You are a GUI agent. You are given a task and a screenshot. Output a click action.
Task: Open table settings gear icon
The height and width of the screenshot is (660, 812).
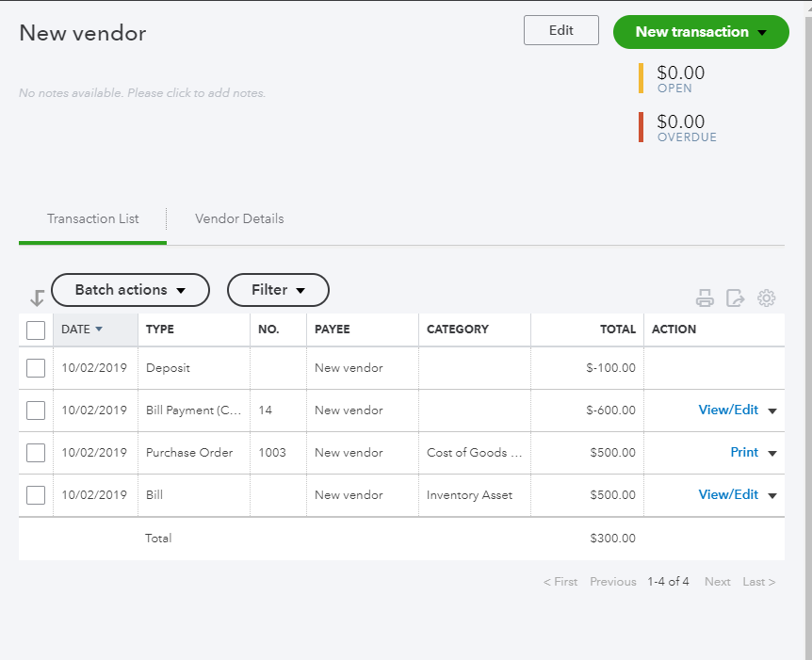coord(767,298)
